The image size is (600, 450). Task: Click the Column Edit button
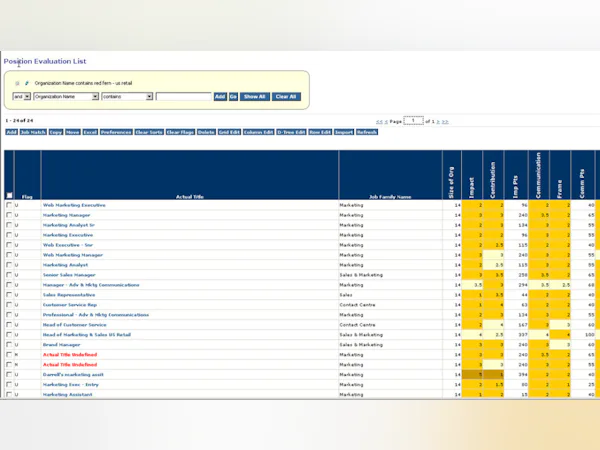(259, 132)
